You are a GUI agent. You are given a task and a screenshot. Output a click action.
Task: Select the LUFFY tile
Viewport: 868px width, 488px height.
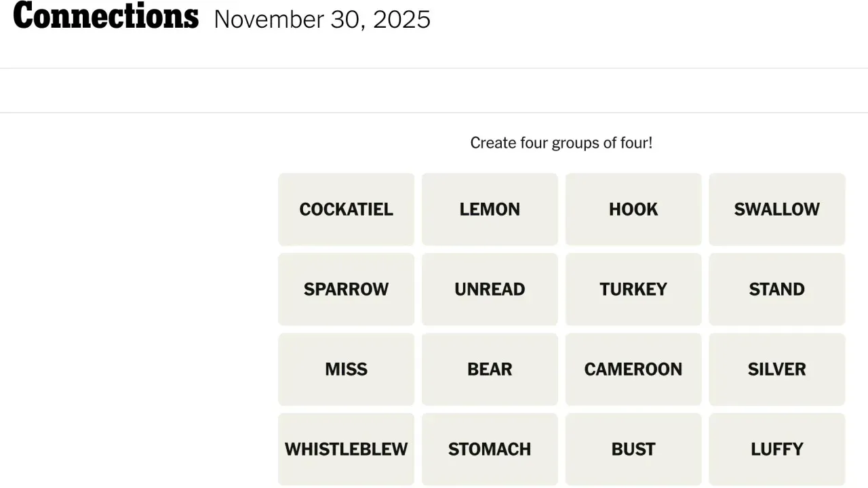tap(776, 449)
